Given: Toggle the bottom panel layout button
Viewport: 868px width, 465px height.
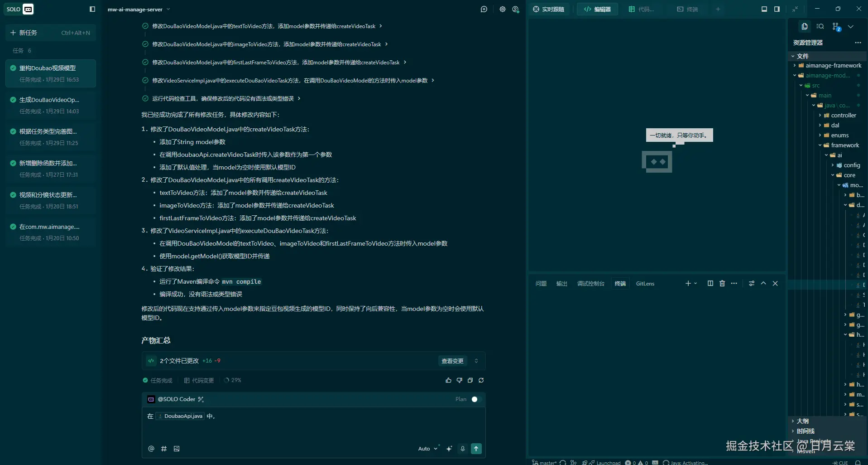Looking at the screenshot, I should (764, 9).
